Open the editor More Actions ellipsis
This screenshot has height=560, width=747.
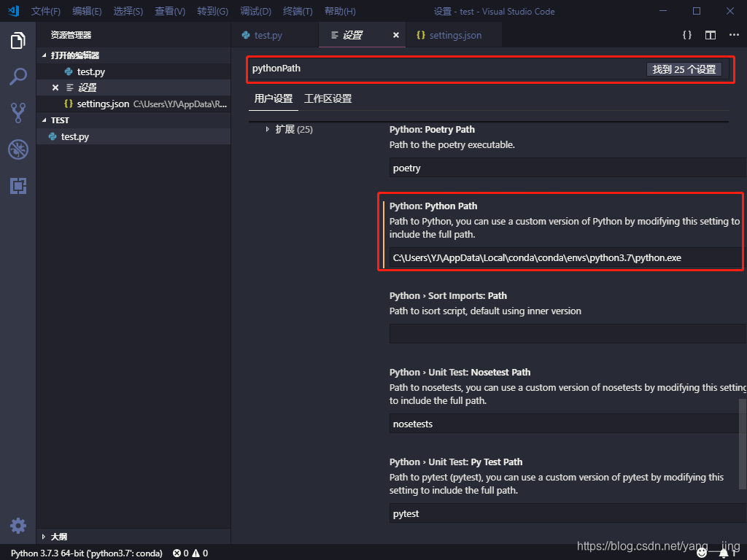click(x=734, y=35)
